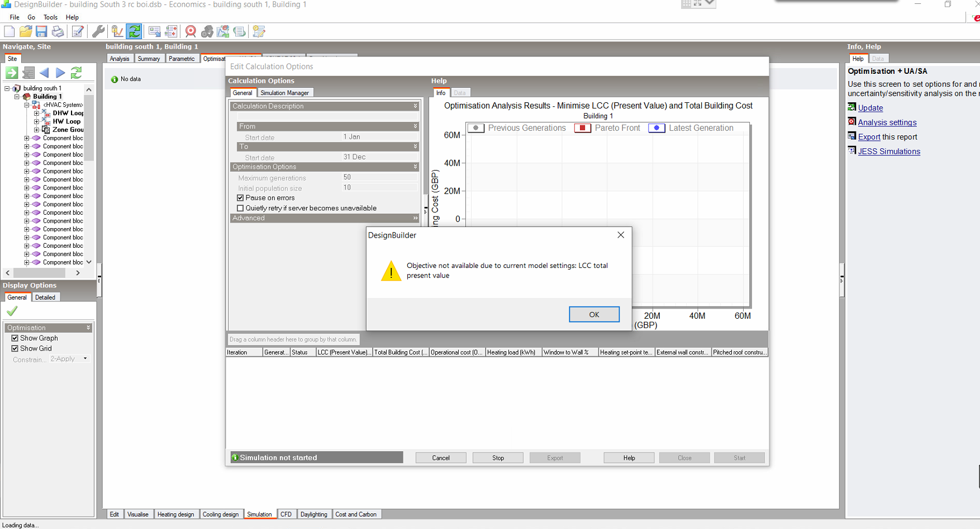
Task: Open the Analysis settings link
Action: pyautogui.click(x=887, y=122)
